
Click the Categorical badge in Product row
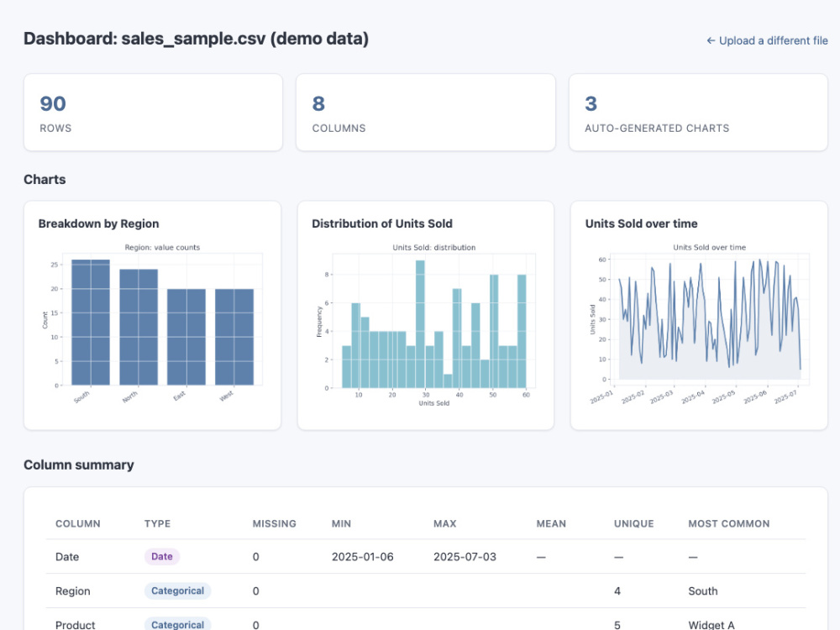(177, 624)
